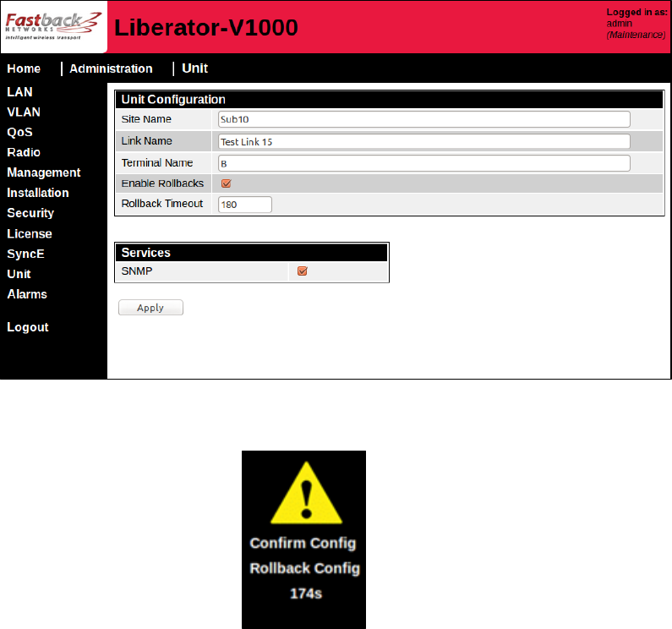The height and width of the screenshot is (629, 672).
Task: Click the Terminal Name label
Action: [x=157, y=163]
